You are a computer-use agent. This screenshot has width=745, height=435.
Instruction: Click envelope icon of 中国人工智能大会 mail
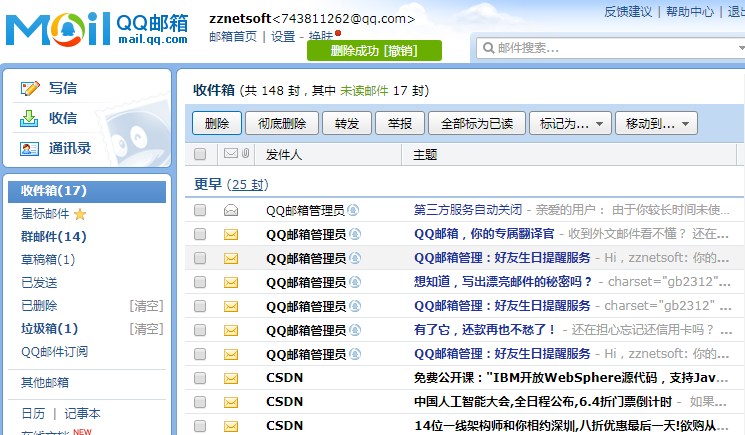point(231,403)
